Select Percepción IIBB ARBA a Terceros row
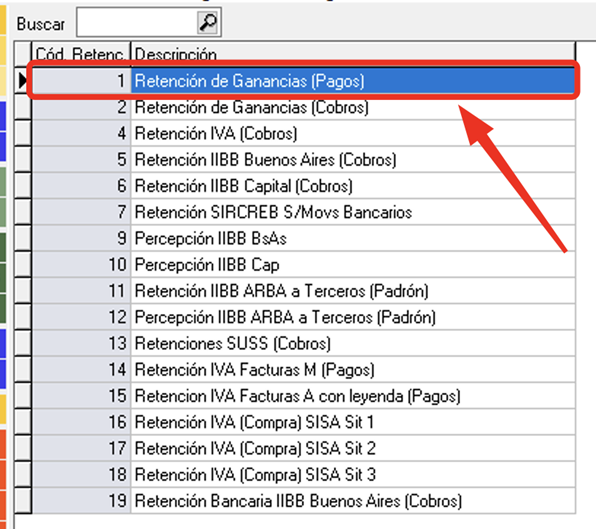Image resolution: width=596 pixels, height=529 pixels. coord(304,317)
